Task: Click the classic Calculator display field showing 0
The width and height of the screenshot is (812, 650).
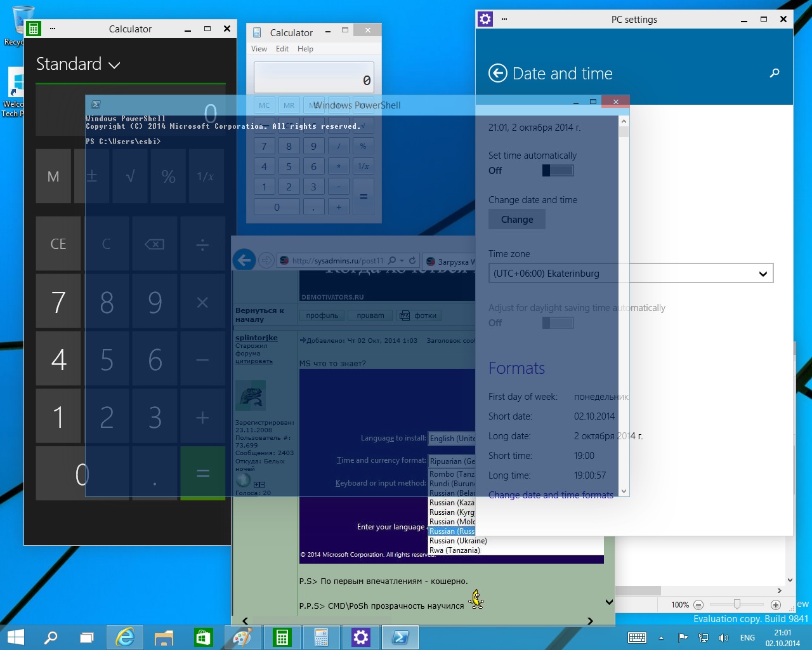Action: pyautogui.click(x=314, y=77)
